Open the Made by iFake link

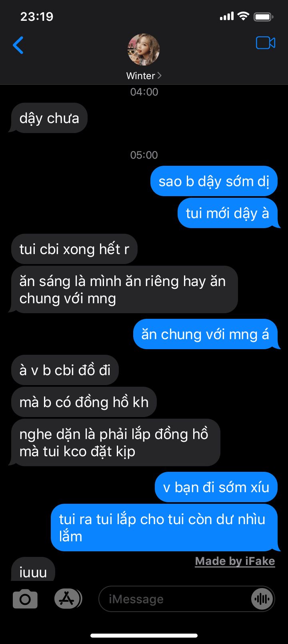(x=235, y=561)
